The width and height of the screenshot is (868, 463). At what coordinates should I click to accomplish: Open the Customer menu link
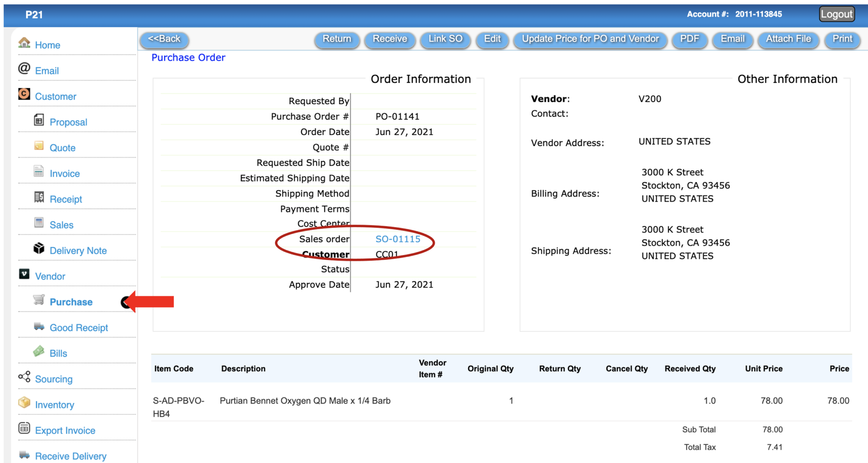click(x=56, y=97)
